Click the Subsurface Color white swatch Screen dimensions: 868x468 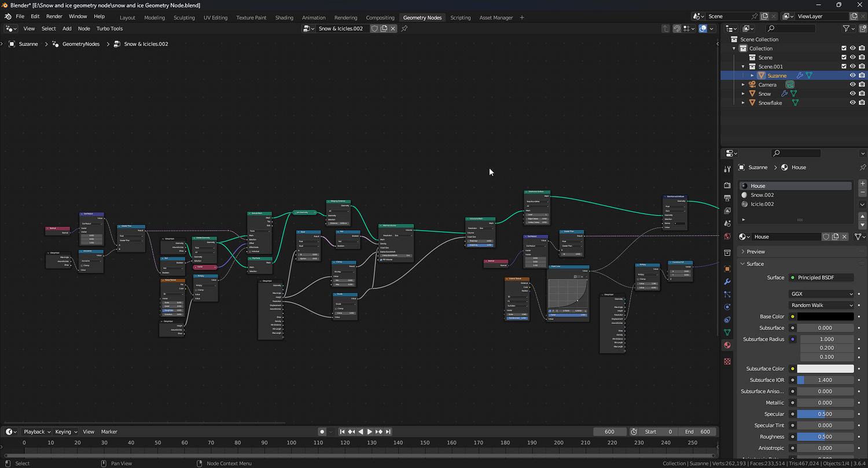coord(825,368)
